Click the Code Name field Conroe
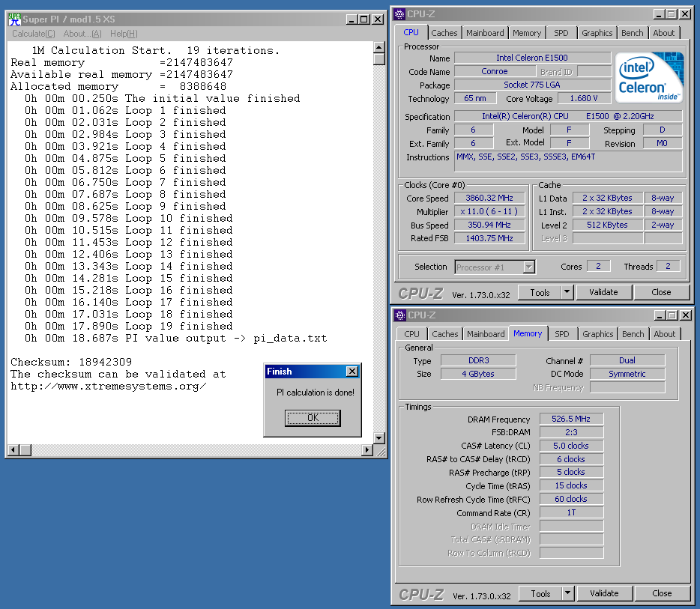The width and height of the screenshot is (700, 609). (x=495, y=71)
